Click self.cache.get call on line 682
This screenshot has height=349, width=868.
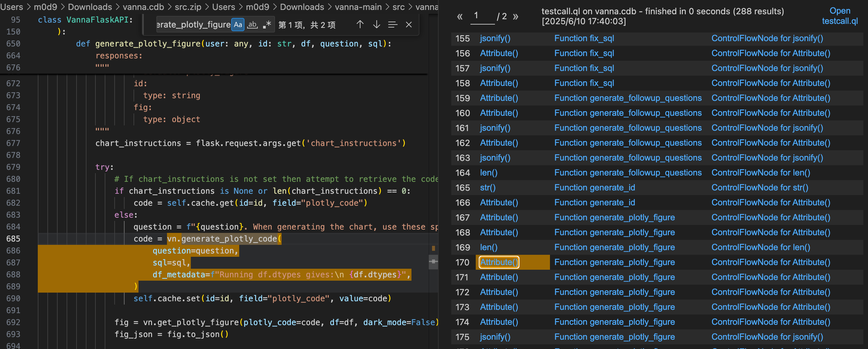tap(267, 203)
